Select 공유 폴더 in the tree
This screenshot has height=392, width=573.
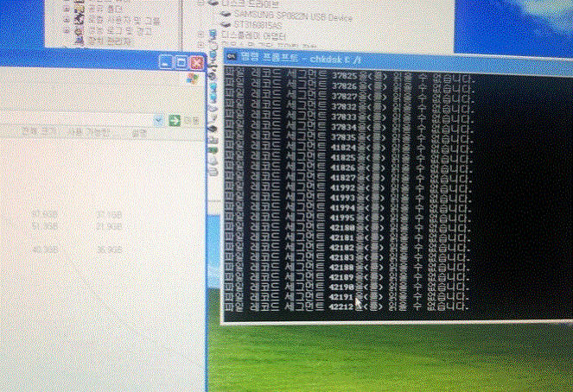click(105, 9)
